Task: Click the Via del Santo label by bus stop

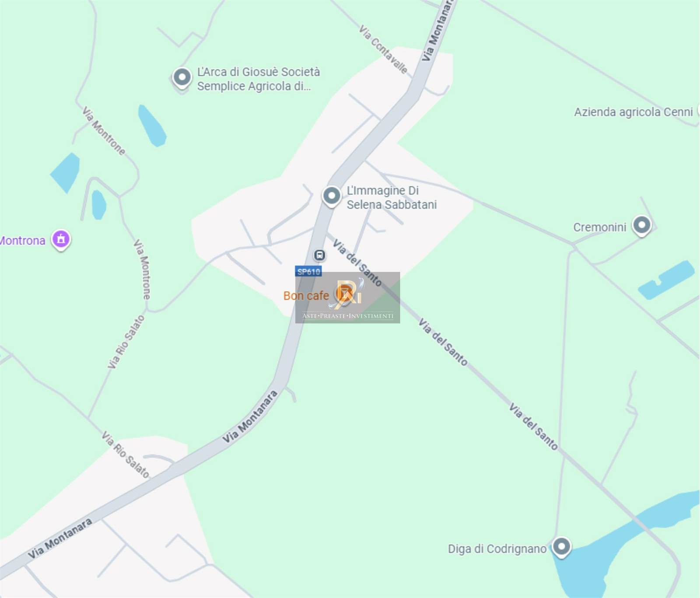Action: click(357, 263)
